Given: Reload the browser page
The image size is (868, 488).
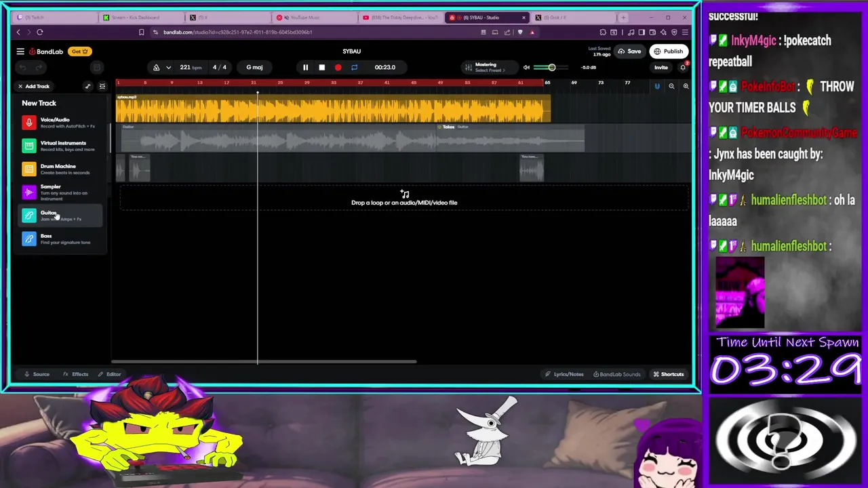Looking at the screenshot, I should pos(40,32).
